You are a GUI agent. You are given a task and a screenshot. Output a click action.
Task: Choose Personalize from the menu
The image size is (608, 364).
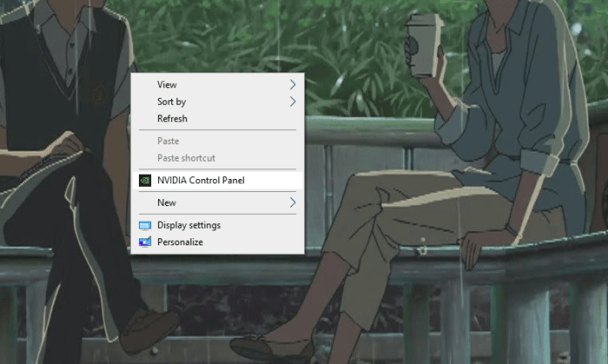click(218, 243)
